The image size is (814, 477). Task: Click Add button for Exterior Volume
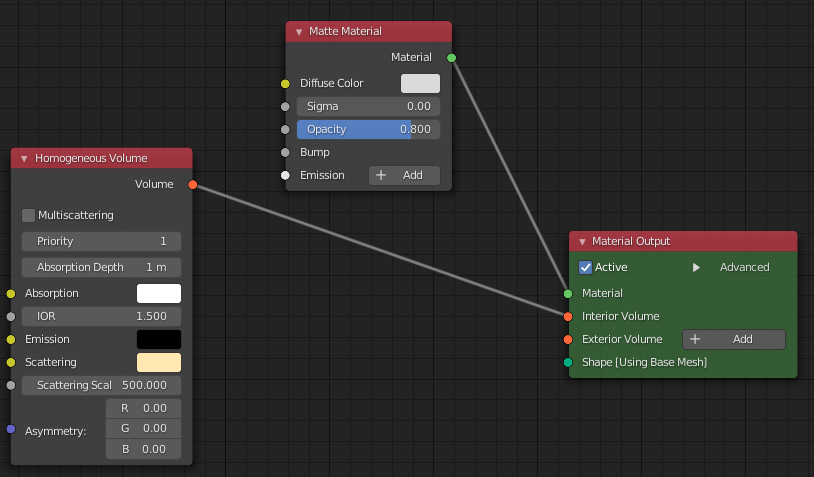tap(733, 339)
